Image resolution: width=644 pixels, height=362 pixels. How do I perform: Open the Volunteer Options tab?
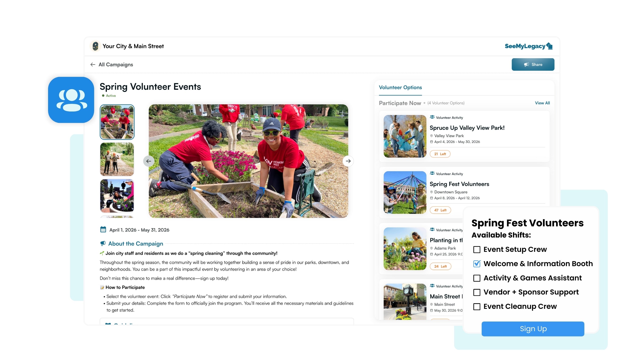(400, 87)
